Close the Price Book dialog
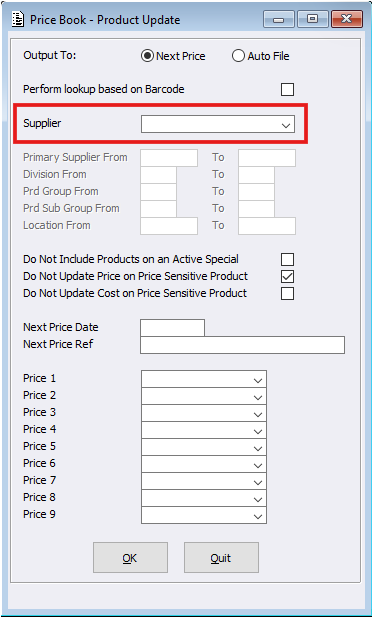 point(347,19)
